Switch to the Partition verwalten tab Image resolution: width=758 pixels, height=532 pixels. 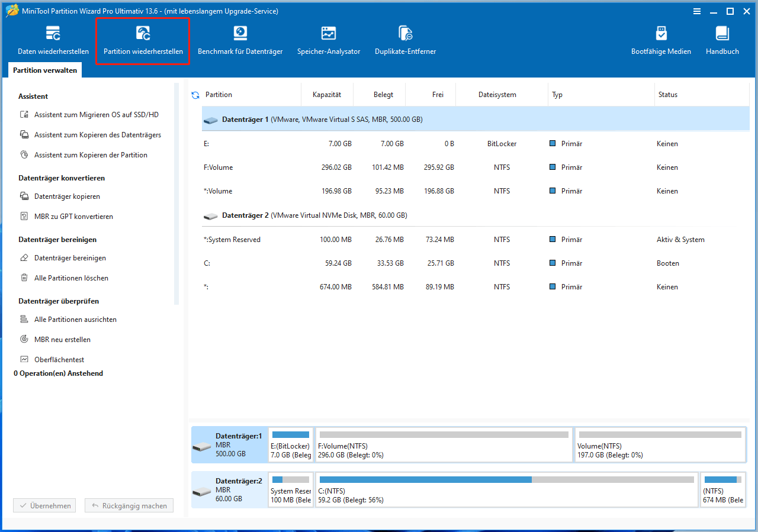(x=44, y=70)
